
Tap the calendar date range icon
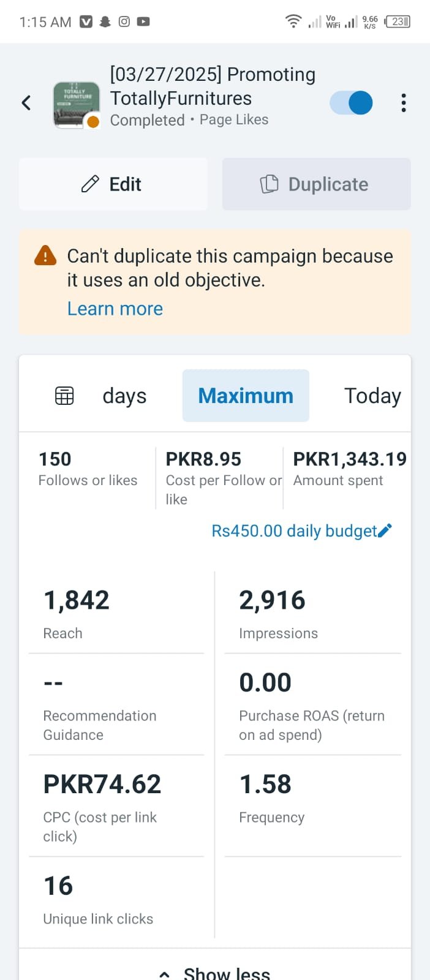tap(64, 396)
